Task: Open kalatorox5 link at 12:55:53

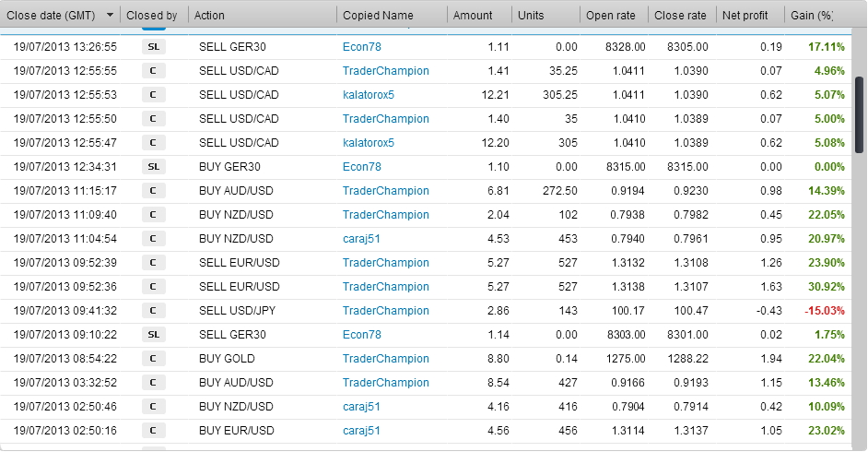Action: coord(369,95)
